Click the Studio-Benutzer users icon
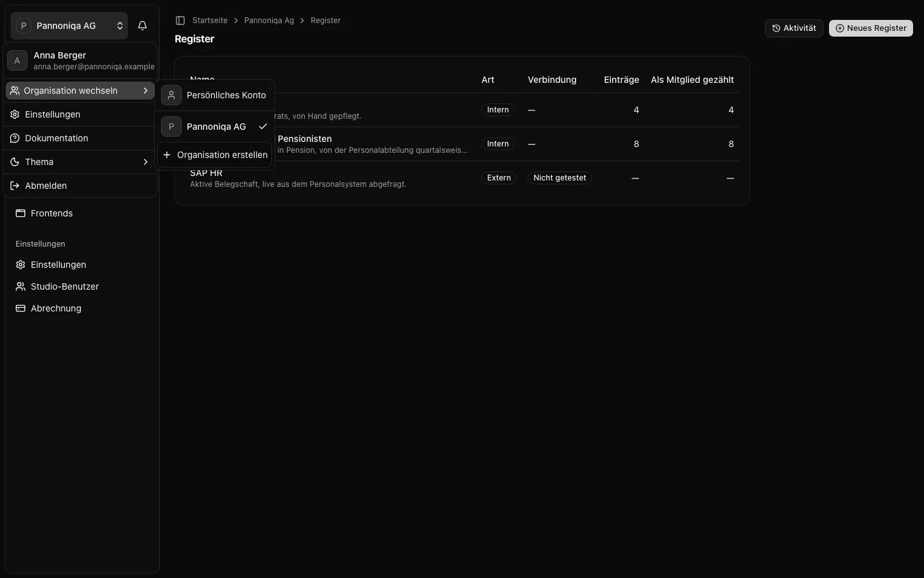Screen dimensions: 924x578 [21, 286]
